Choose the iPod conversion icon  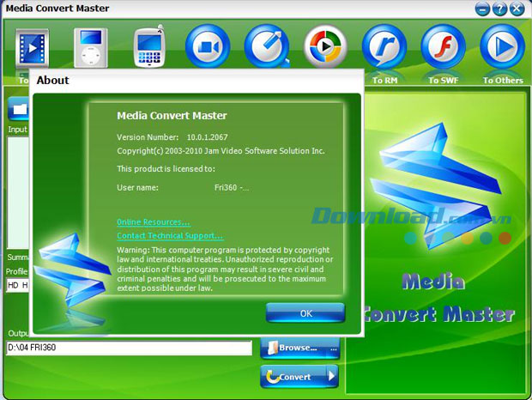click(91, 47)
